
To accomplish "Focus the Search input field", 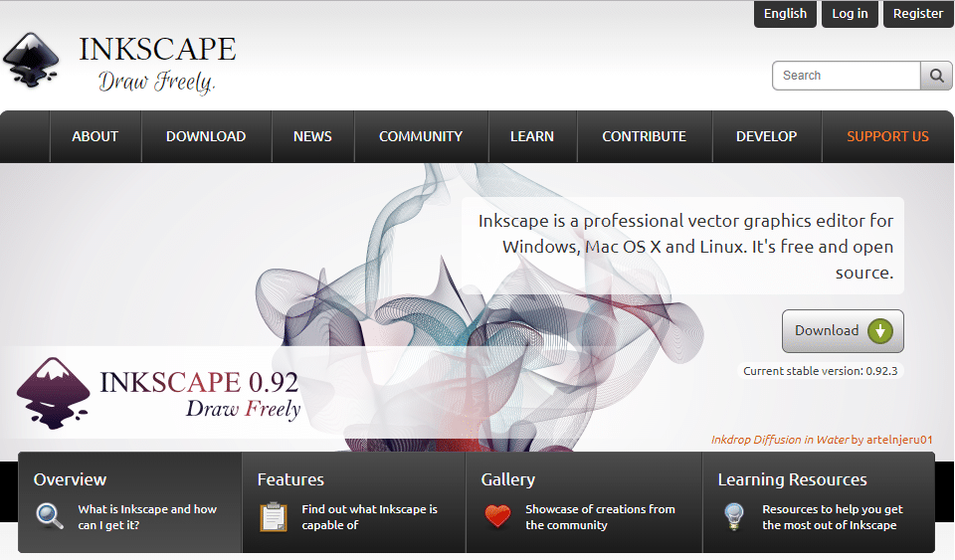I will [846, 76].
